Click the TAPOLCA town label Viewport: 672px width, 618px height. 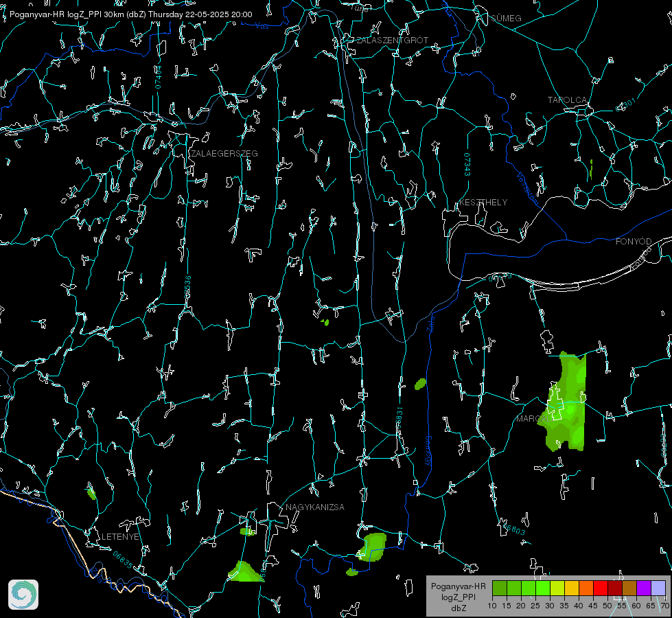click(x=567, y=100)
